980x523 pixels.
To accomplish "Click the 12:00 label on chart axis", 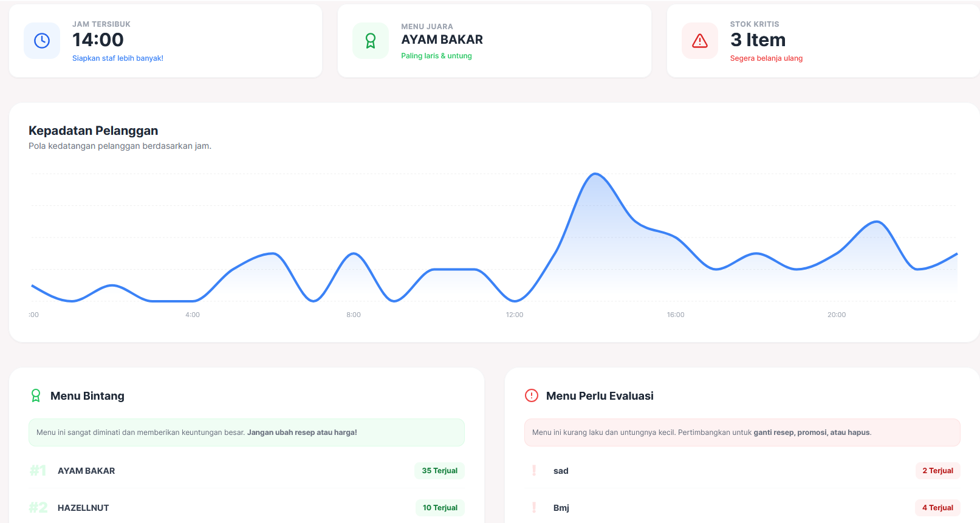I will tap(515, 315).
